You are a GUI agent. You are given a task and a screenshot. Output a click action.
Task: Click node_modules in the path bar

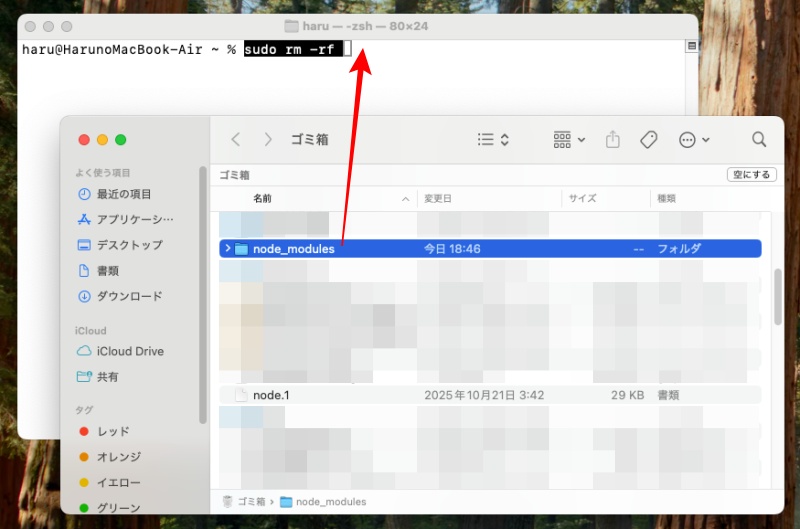(x=330, y=501)
